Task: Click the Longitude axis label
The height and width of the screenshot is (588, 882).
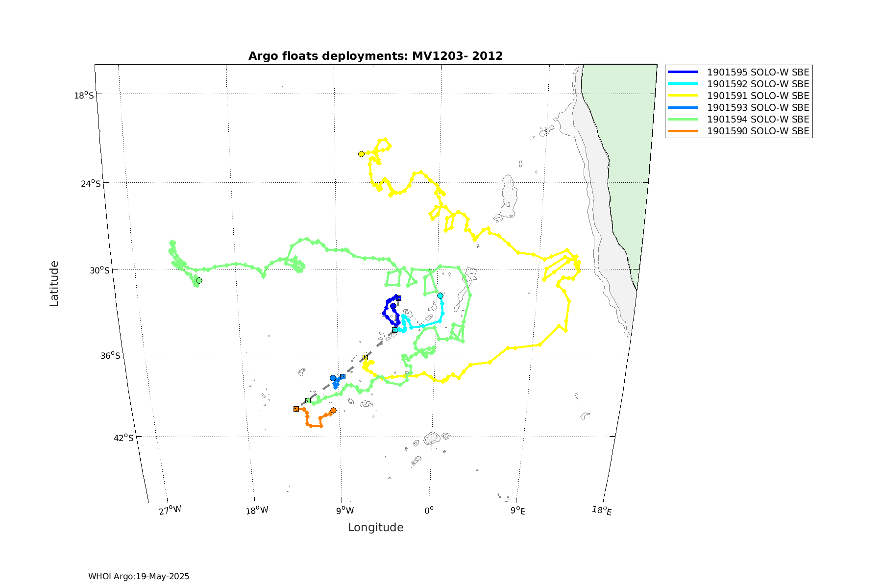Action: (375, 527)
